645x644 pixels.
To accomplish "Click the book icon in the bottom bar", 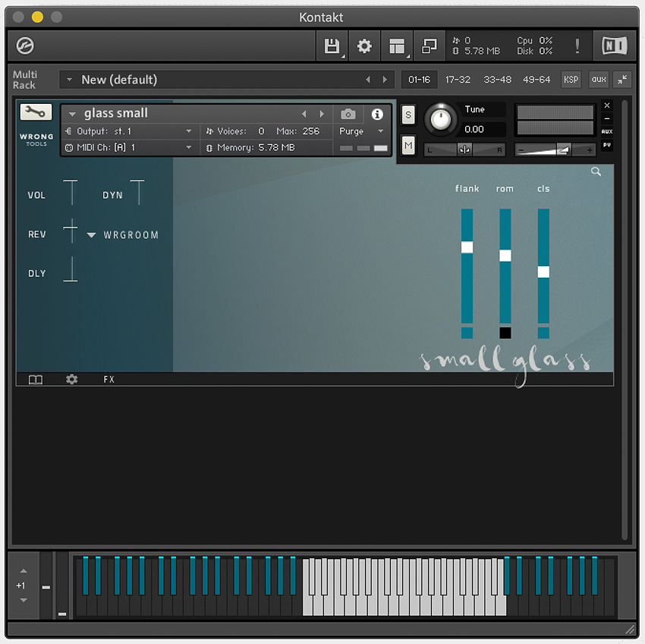I will [x=35, y=379].
